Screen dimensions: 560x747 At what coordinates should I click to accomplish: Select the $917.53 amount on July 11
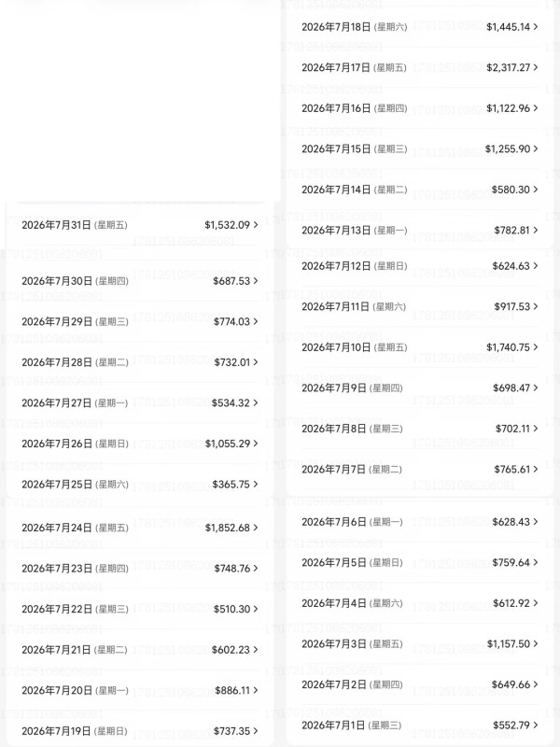pyautogui.click(x=511, y=306)
